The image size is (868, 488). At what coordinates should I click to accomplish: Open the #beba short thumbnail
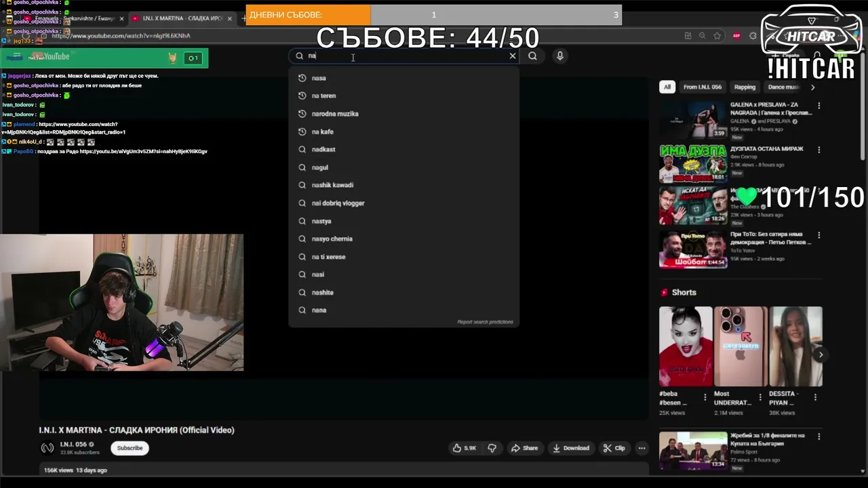pyautogui.click(x=686, y=346)
